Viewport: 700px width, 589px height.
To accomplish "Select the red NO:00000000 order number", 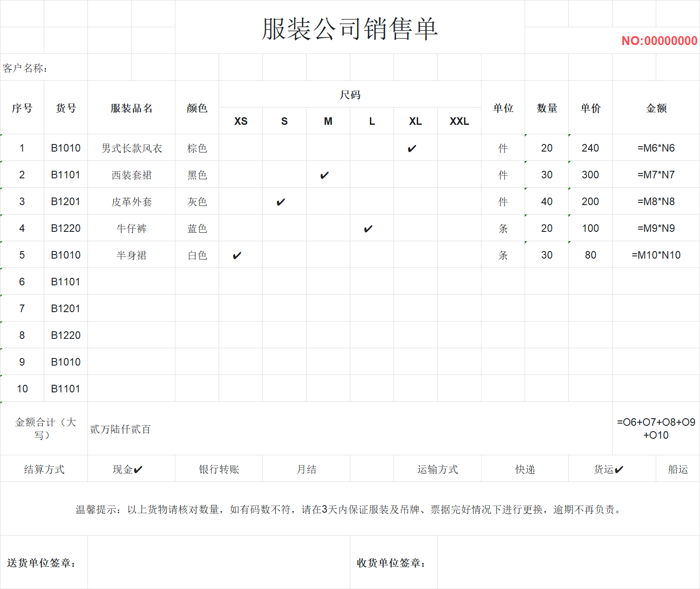I will pyautogui.click(x=659, y=41).
